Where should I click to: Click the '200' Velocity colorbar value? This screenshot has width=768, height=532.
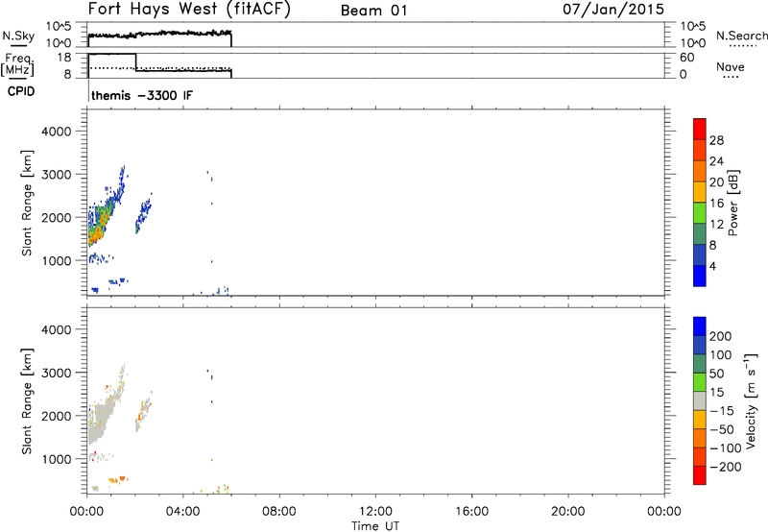[721, 336]
